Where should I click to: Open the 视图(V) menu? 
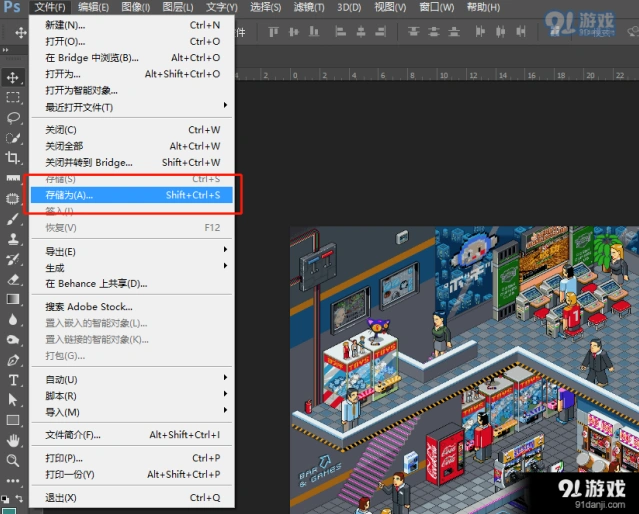pos(390,7)
